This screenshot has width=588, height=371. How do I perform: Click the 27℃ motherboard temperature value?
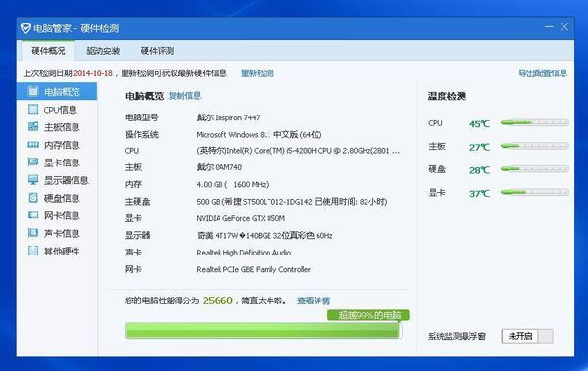tap(479, 147)
